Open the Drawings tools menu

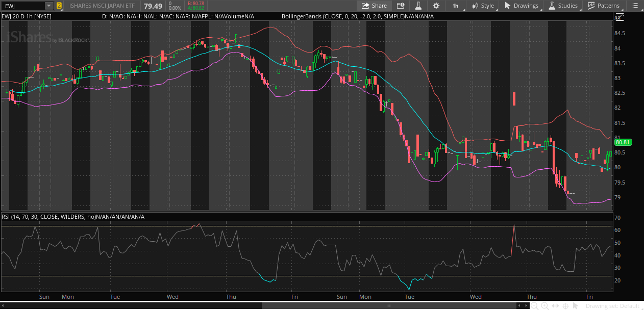[x=522, y=6]
